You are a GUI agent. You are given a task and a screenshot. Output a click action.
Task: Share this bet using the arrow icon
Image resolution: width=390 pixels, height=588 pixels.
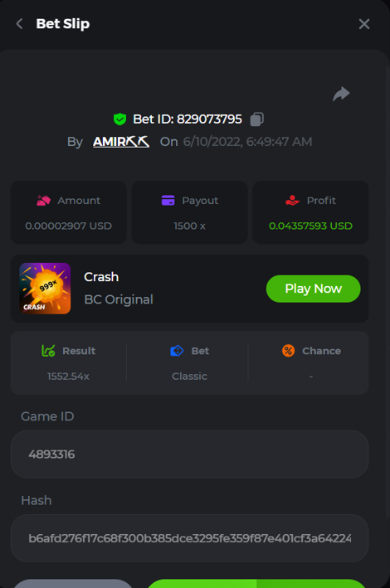(x=341, y=94)
